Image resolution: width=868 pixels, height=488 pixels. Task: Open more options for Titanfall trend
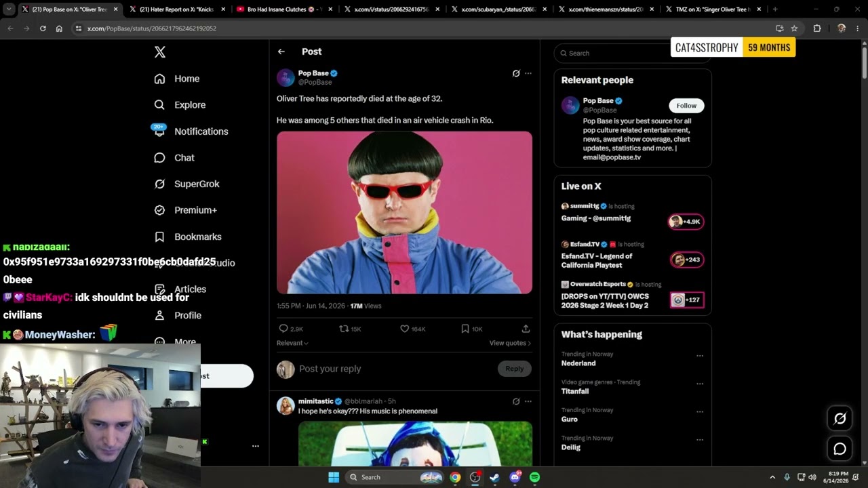pyautogui.click(x=700, y=384)
